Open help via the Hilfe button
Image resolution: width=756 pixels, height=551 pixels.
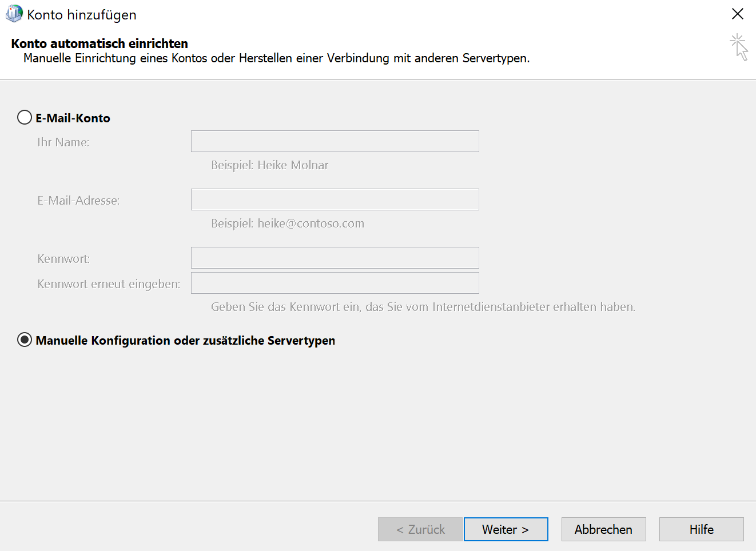click(x=701, y=529)
